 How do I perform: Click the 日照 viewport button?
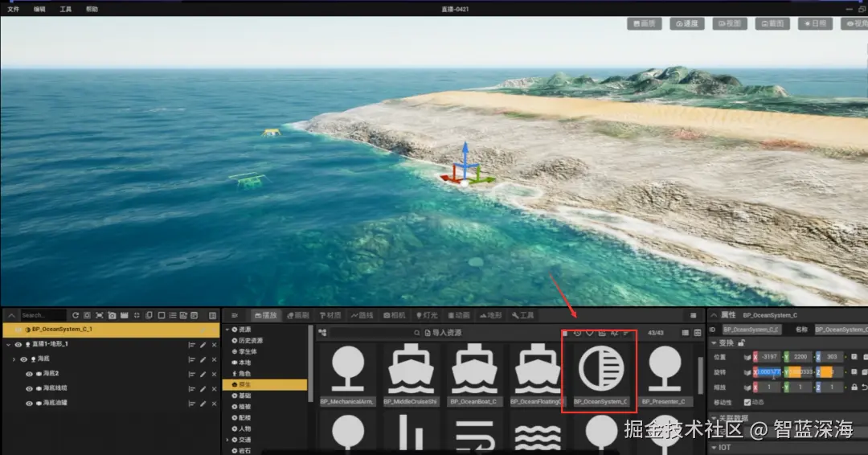[815, 24]
